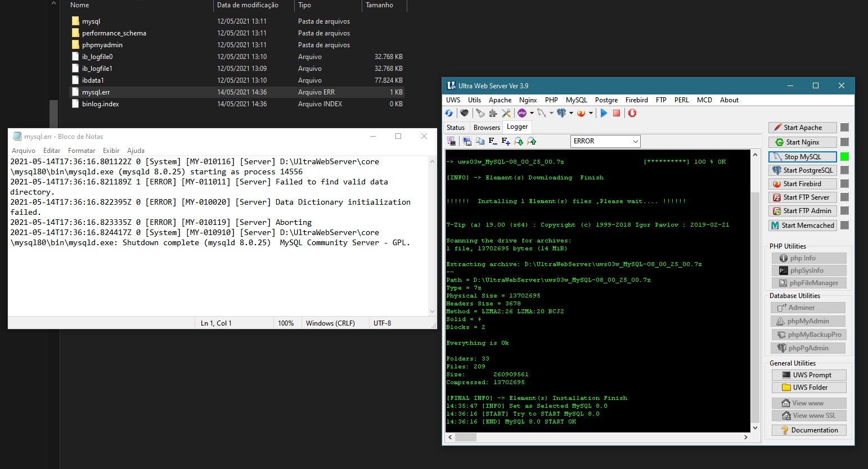The width and height of the screenshot is (868, 469).
Task: Open the MySQL menu in Ultra Web Server
Action: [576, 100]
